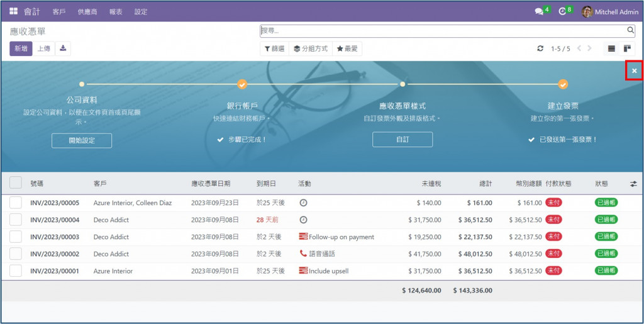Click the 新增 button
Image resolution: width=644 pixels, height=324 pixels.
click(x=21, y=48)
